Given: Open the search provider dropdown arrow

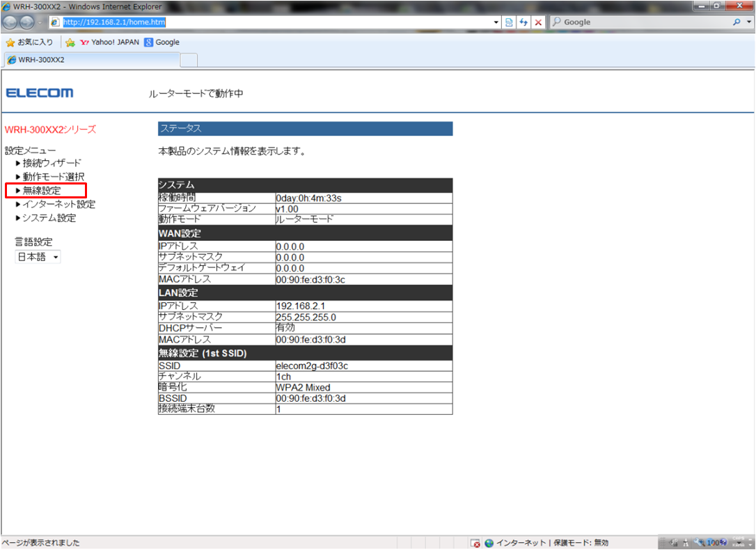Looking at the screenshot, I should coord(749,22).
